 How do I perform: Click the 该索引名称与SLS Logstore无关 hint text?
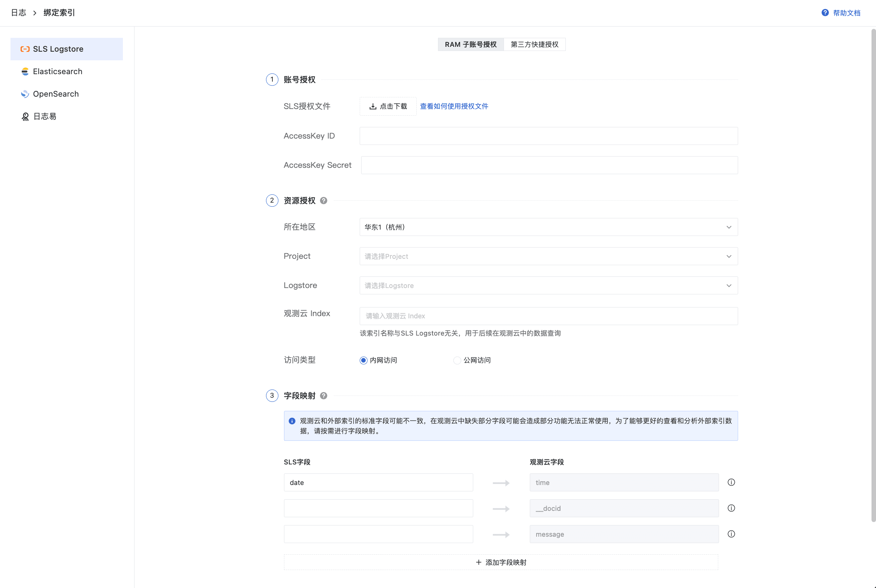pos(460,333)
